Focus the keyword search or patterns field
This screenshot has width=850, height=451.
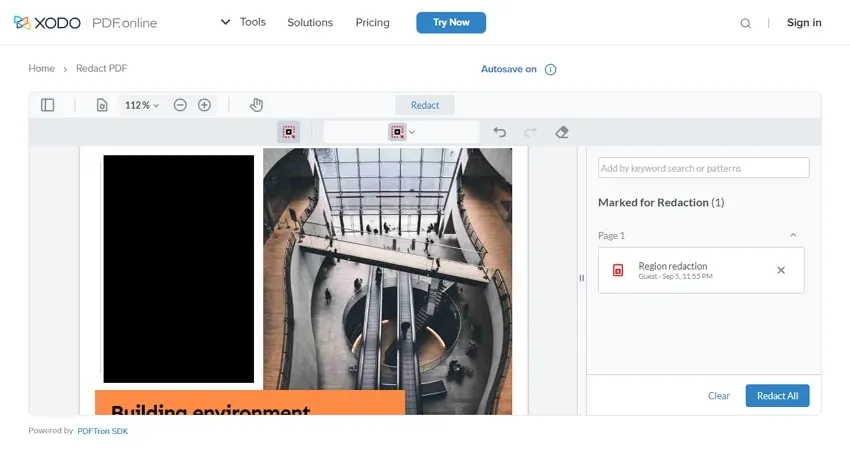pyautogui.click(x=704, y=168)
